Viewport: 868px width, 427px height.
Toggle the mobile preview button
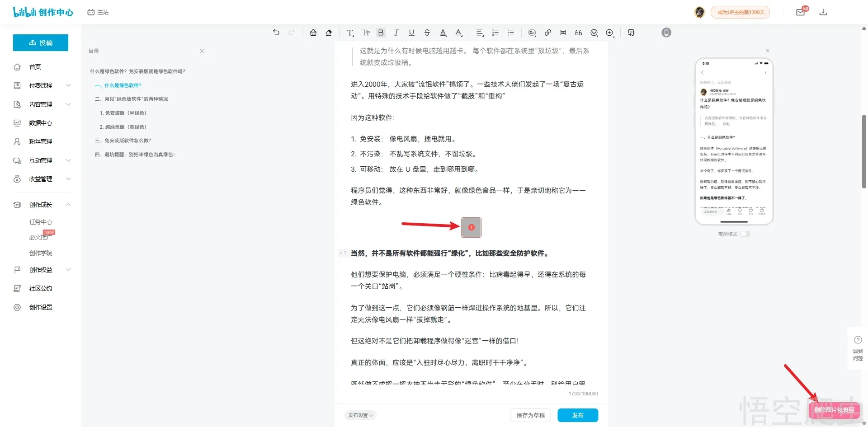point(666,33)
